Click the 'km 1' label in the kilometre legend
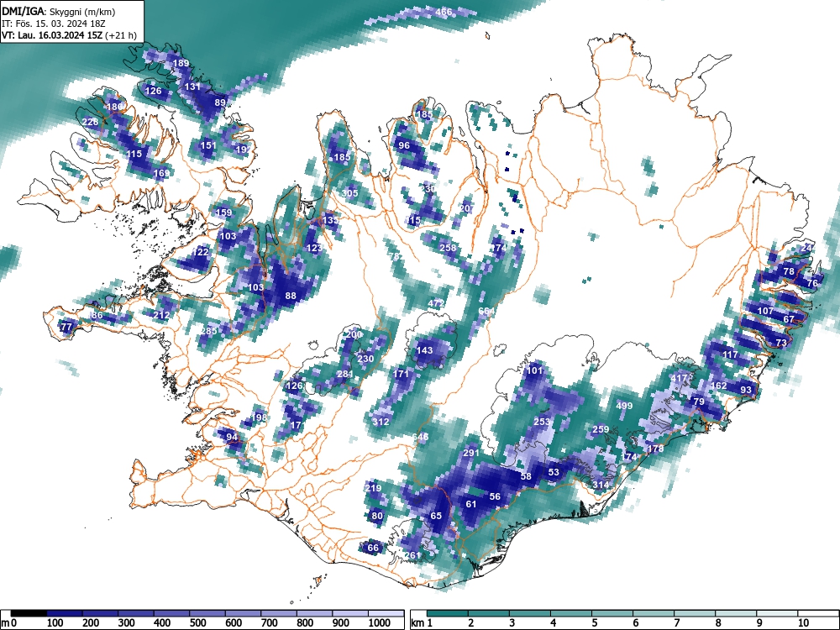The height and width of the screenshot is (630, 840). coord(422,623)
